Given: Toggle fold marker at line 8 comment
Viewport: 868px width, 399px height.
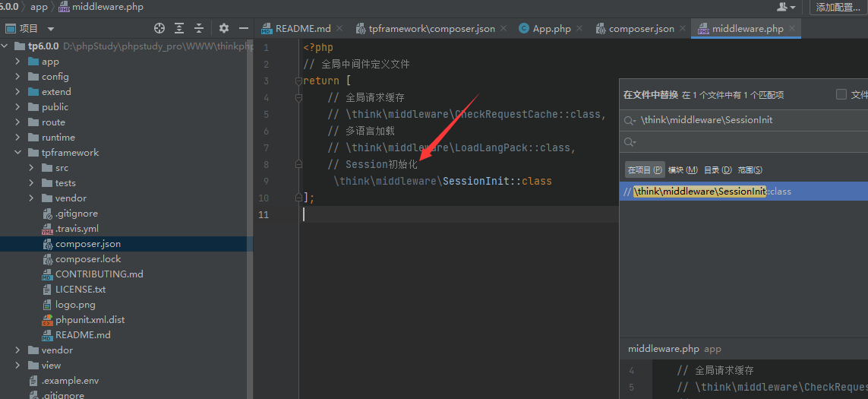Looking at the screenshot, I should click(299, 164).
